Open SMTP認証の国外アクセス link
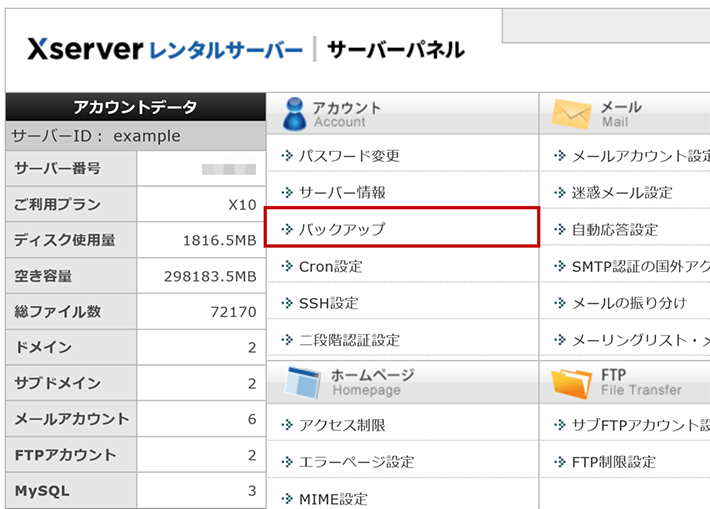 [x=640, y=266]
